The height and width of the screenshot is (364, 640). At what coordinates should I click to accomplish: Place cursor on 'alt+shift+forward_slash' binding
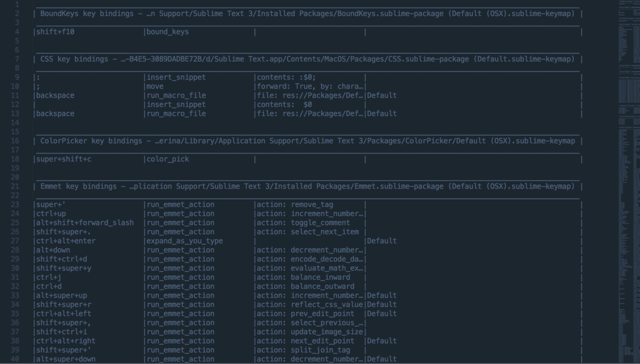[85, 223]
